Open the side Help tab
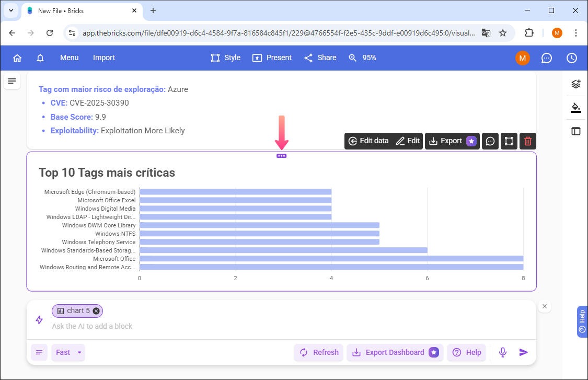The height and width of the screenshot is (380, 588). pos(582,321)
